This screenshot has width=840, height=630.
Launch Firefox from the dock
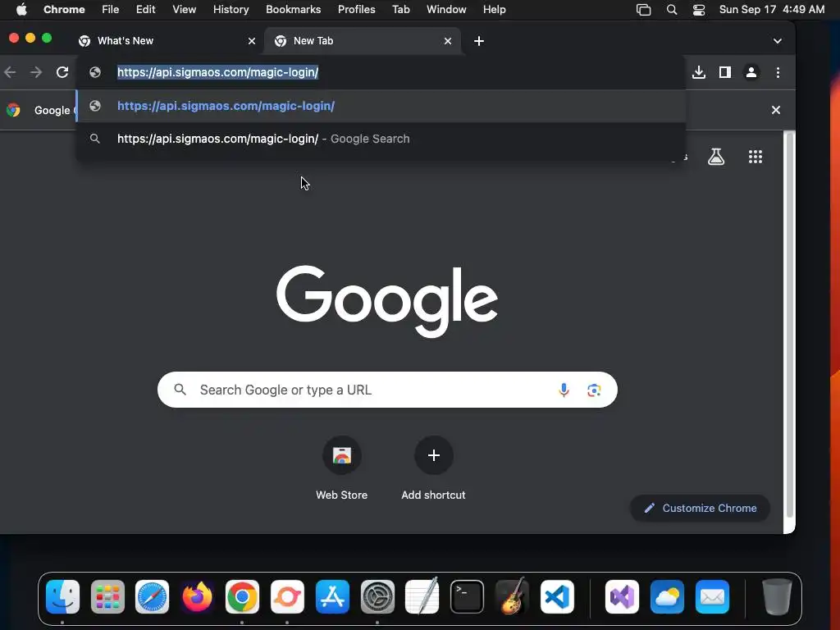click(x=197, y=597)
